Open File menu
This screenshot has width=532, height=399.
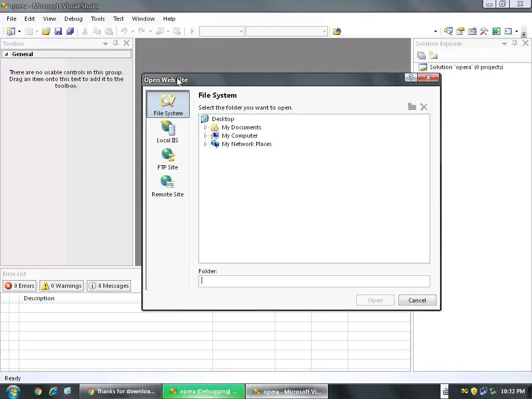[11, 19]
